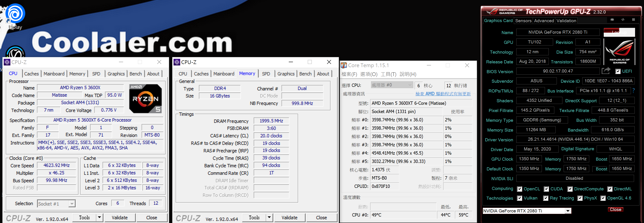Open the 說明(H) menu in Core Temp
Screen dimensions: 644x223
click(x=408, y=74)
